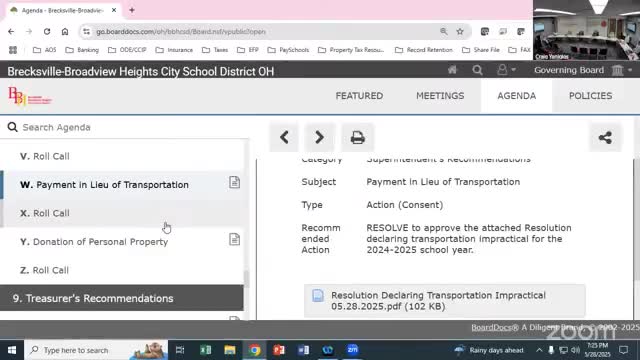The height and width of the screenshot is (360, 640).
Task: Open the Record Retention bookmark folder
Action: click(424, 50)
